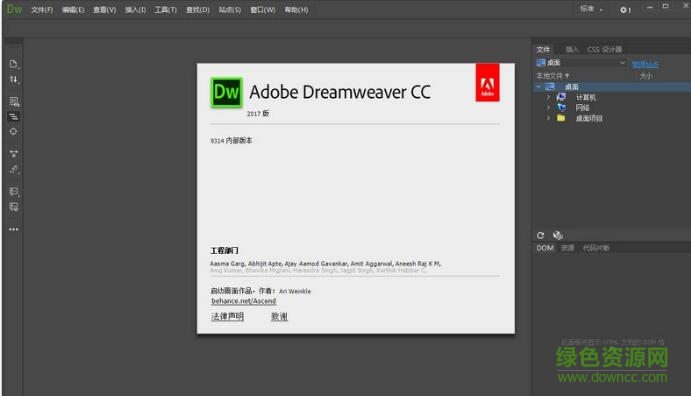This screenshot has height=396, width=691.
Task: Select the format source code brush icon
Action: (14, 169)
